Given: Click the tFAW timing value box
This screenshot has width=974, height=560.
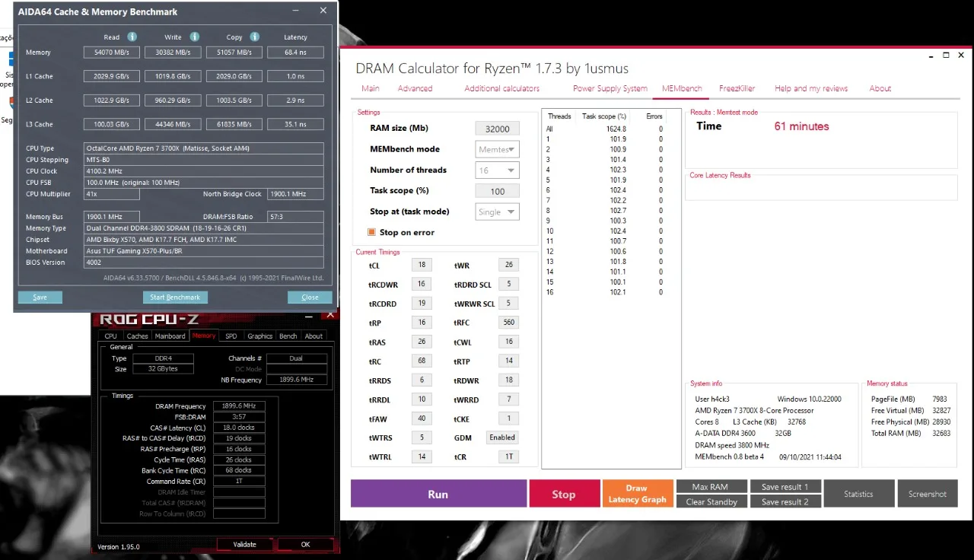Looking at the screenshot, I should coord(422,418).
